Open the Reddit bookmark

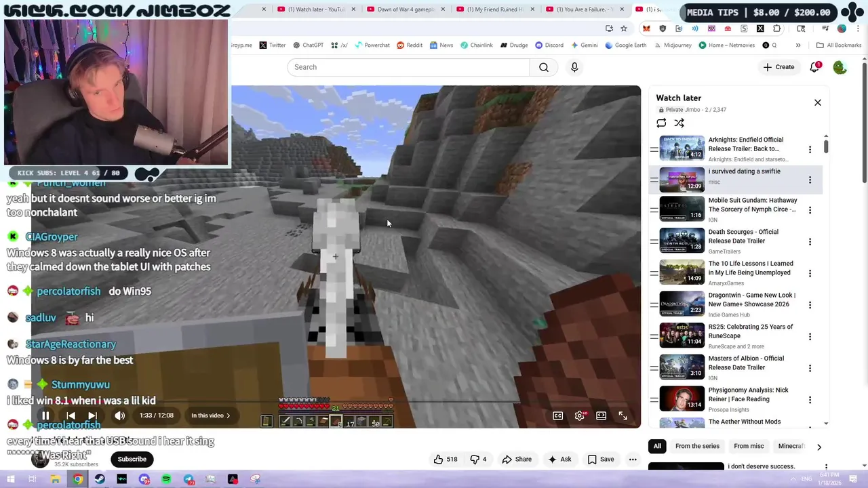[410, 45]
